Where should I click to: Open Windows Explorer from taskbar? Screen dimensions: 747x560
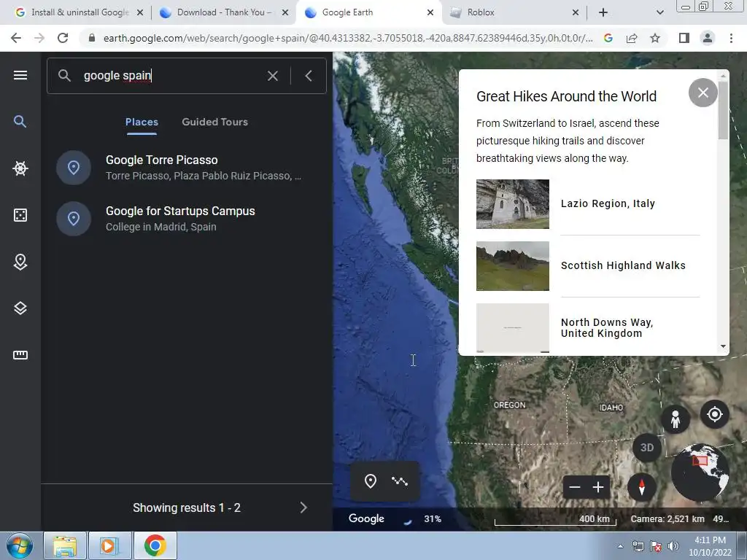65,545
